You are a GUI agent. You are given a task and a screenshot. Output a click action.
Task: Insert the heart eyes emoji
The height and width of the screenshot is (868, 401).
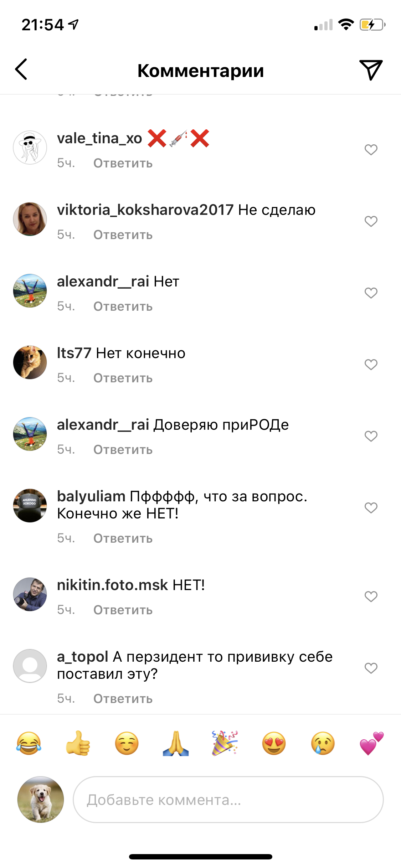coord(274,743)
